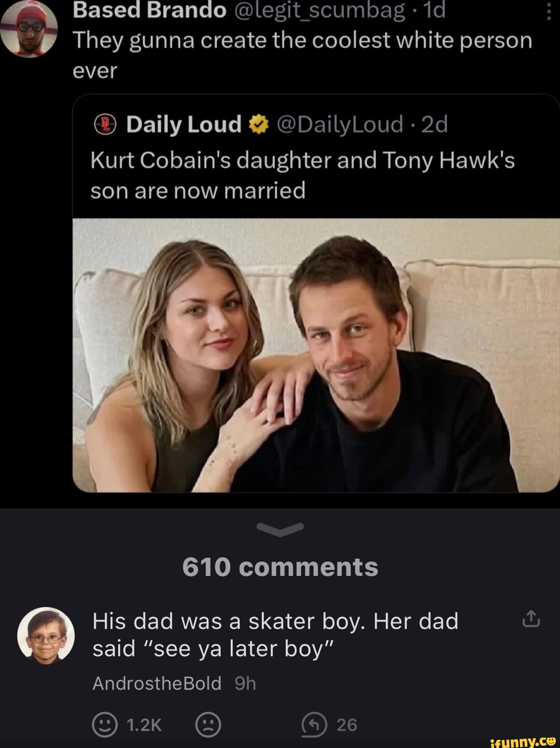This screenshot has width=560, height=748.
Task: Open AndrostheBold's avatar picture
Action: pos(46,635)
